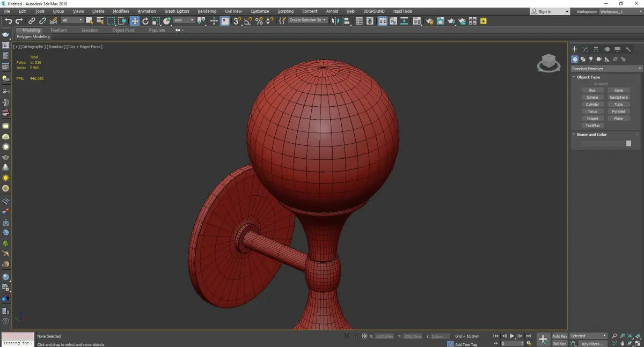Open the Modify panel tab
Image resolution: width=644 pixels, height=347 pixels.
pyautogui.click(x=586, y=49)
